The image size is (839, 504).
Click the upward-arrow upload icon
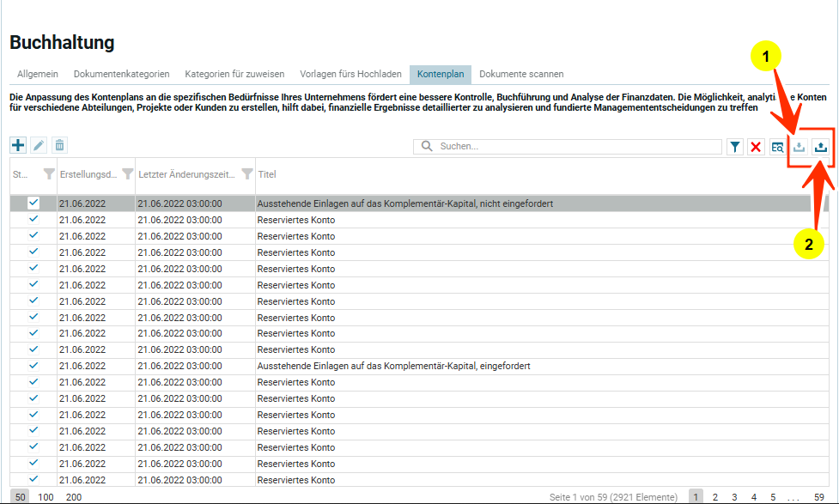coord(821,147)
